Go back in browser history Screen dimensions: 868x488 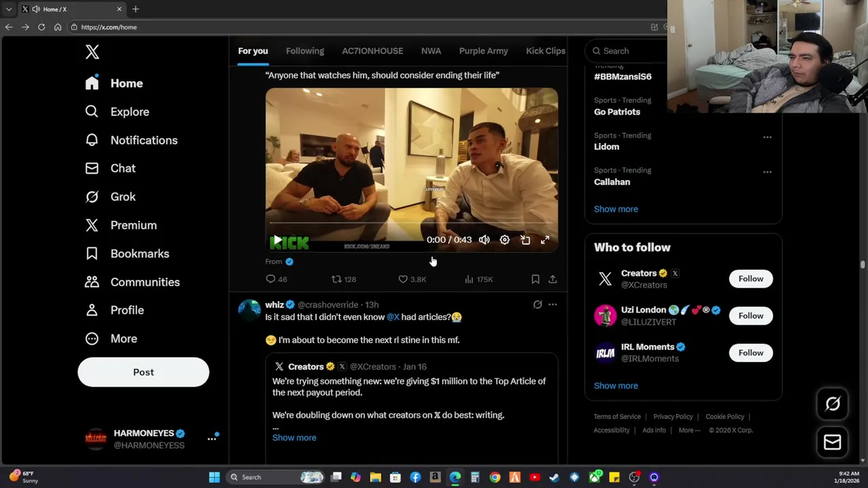click(9, 27)
